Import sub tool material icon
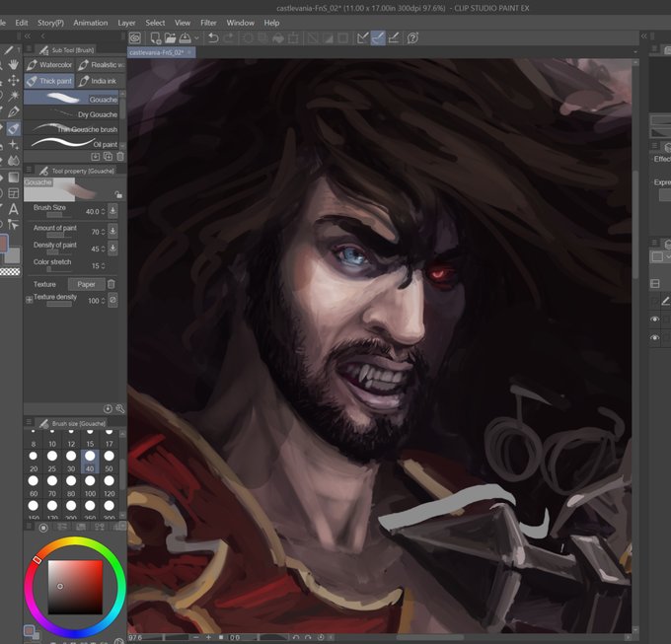This screenshot has width=671, height=644. pyautogui.click(x=96, y=157)
